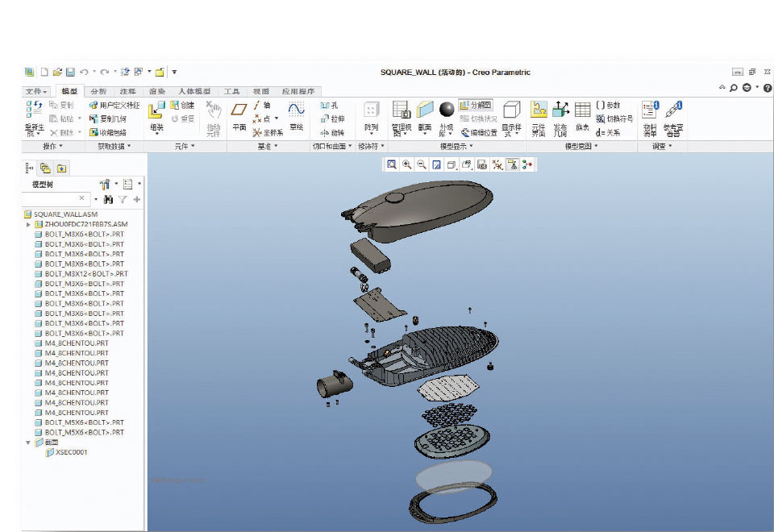Click the Assemble (组装) component icon
Screen dimensions: 774x532
156,115
